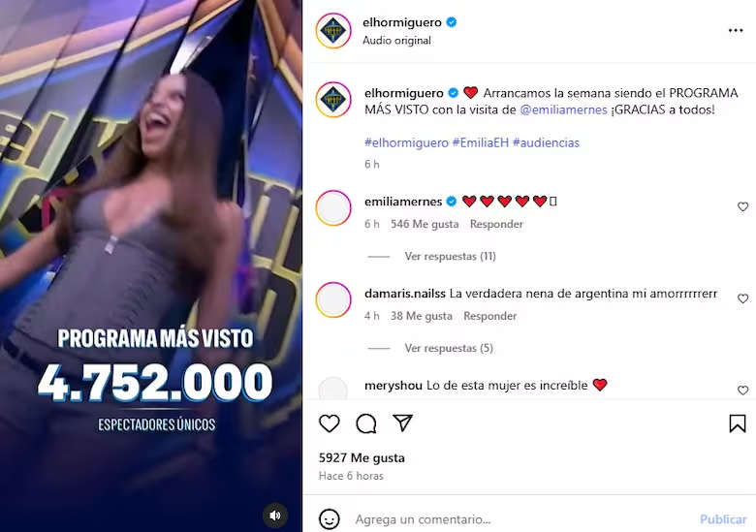The width and height of the screenshot is (756, 532).
Task: Click elhormiguero profile avatar in header
Action: click(x=333, y=31)
